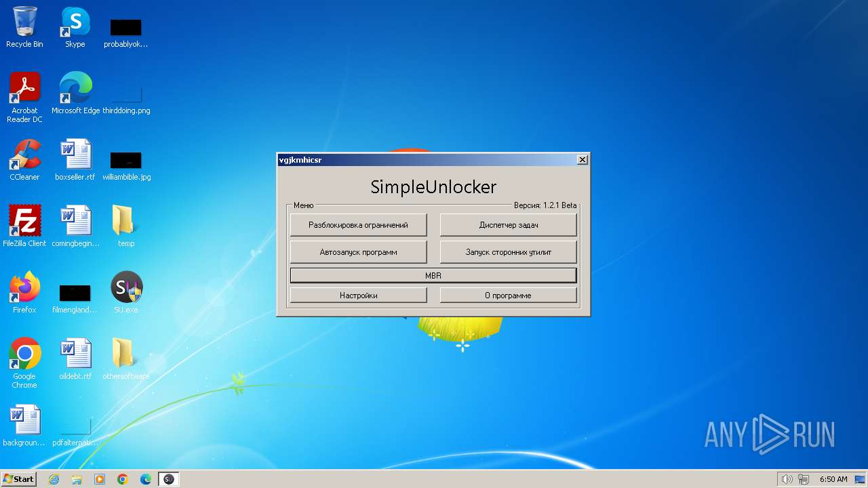Open Edge from the taskbar

point(146,479)
